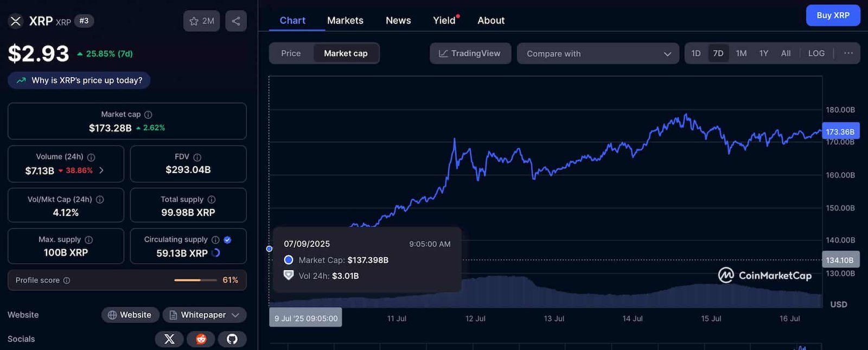This screenshot has height=350, width=868.
Task: Open the Compare with dropdown
Action: [x=597, y=53]
